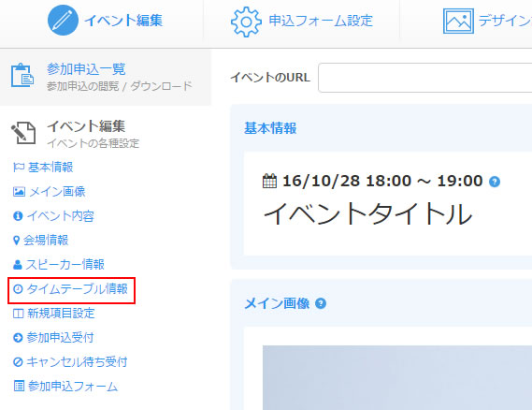The image size is (532, 410).
Task: Go to 基本情報 sidebar link
Action: 43,168
